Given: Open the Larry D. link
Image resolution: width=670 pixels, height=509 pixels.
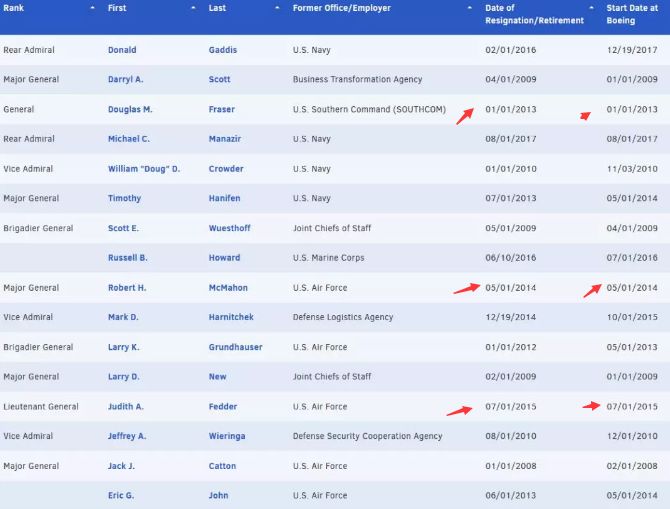Looking at the screenshot, I should pos(124,377).
